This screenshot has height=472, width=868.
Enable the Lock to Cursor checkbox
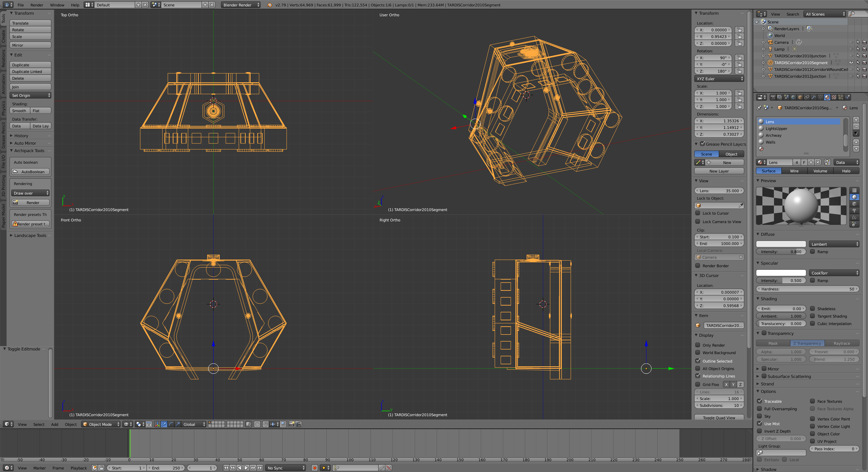[698, 213]
